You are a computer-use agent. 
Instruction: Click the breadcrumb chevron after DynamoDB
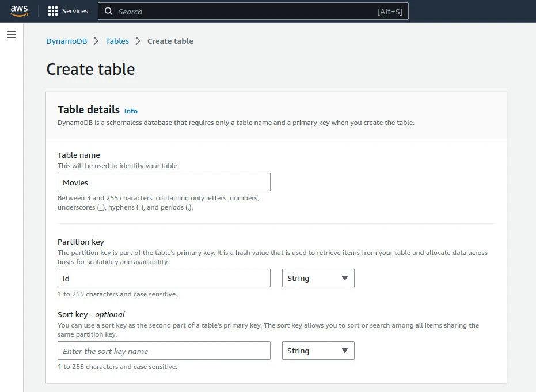click(96, 41)
